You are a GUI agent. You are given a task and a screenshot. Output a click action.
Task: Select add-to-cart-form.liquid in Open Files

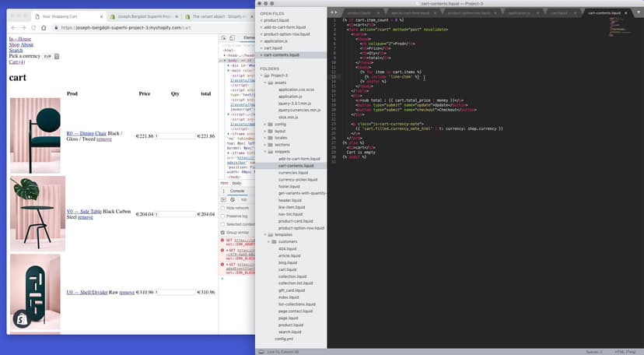tap(285, 27)
